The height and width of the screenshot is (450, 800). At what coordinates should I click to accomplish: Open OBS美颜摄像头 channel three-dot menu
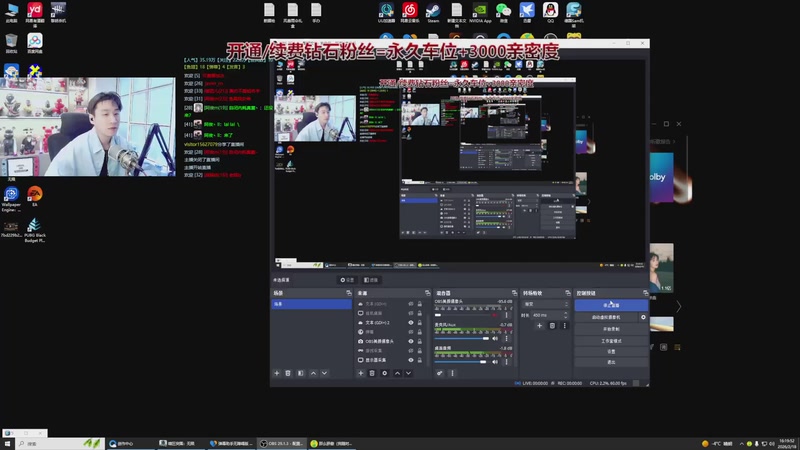(507, 315)
